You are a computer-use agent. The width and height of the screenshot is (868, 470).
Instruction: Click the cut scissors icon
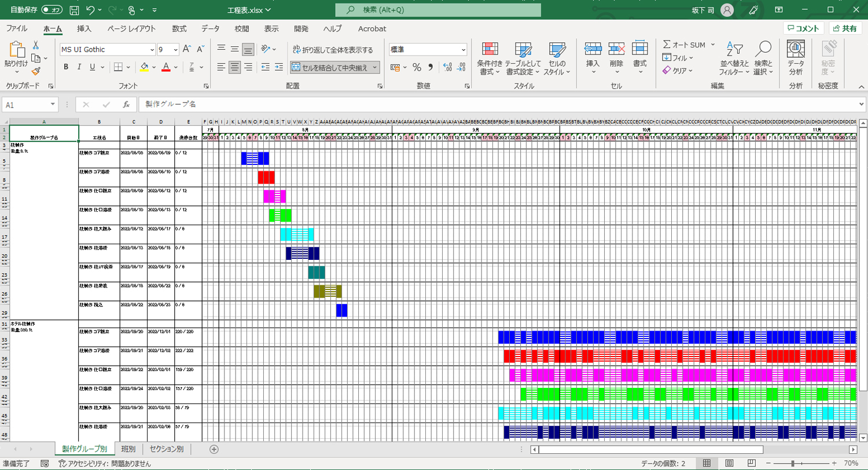click(x=36, y=45)
